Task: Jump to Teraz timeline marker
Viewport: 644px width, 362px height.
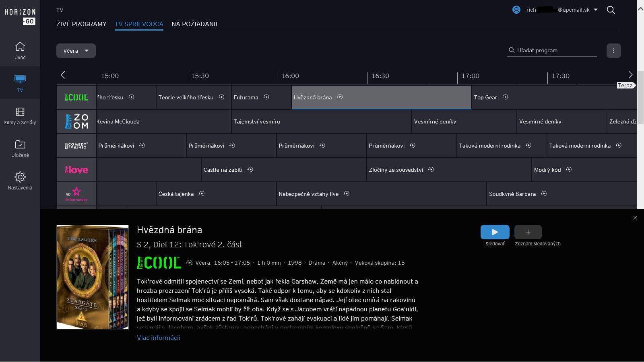Action: 625,85
